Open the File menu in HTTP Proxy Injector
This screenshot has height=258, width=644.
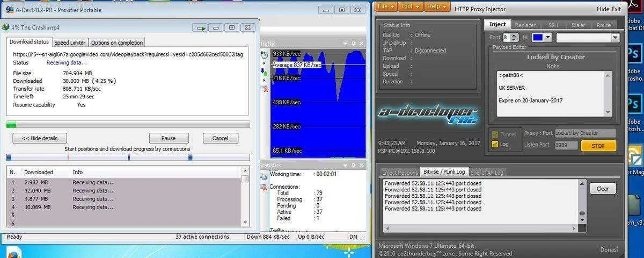(386, 6)
